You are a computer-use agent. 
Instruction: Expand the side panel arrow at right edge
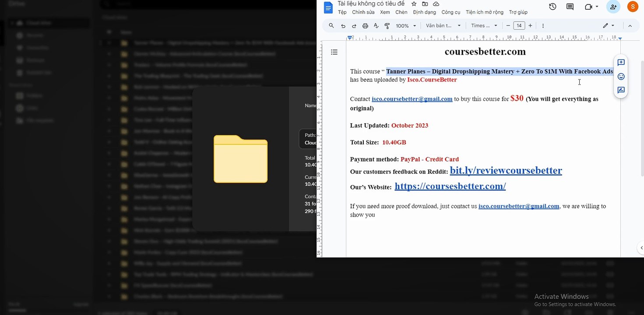[641, 248]
